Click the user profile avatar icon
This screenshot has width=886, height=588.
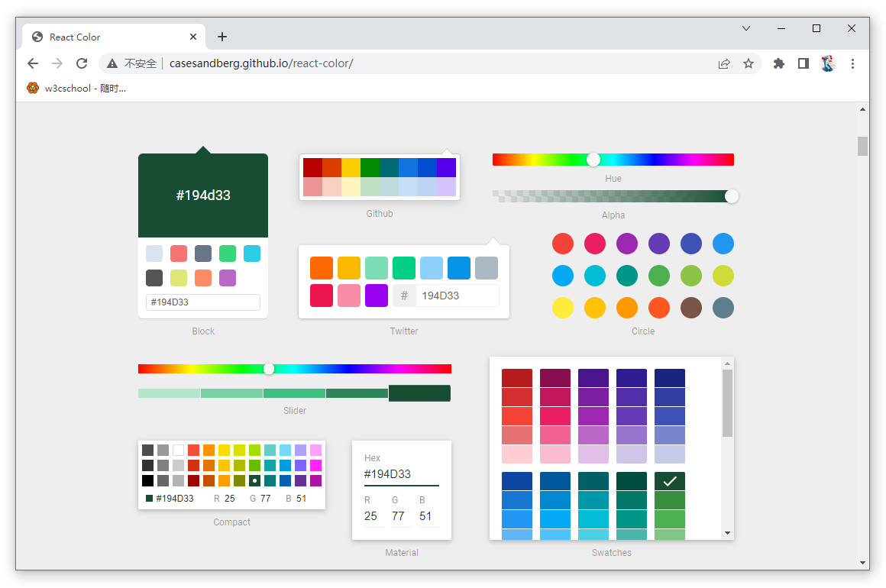(828, 63)
